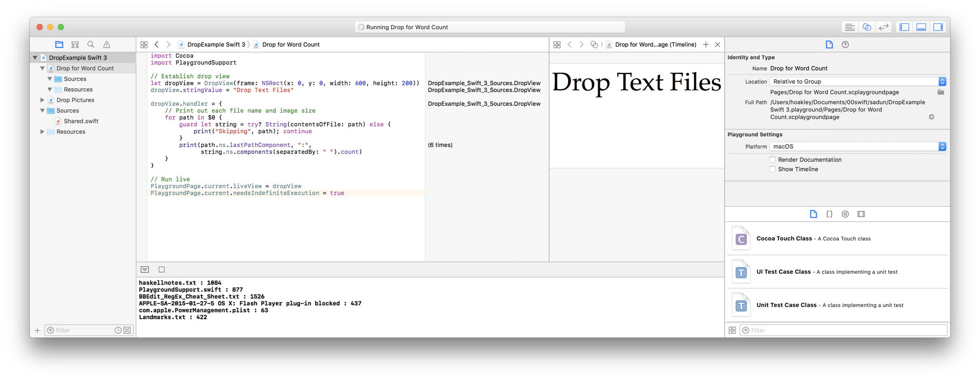Click the Name field Drop for Word Count
Screen dimensions: 980x380
pos(799,68)
